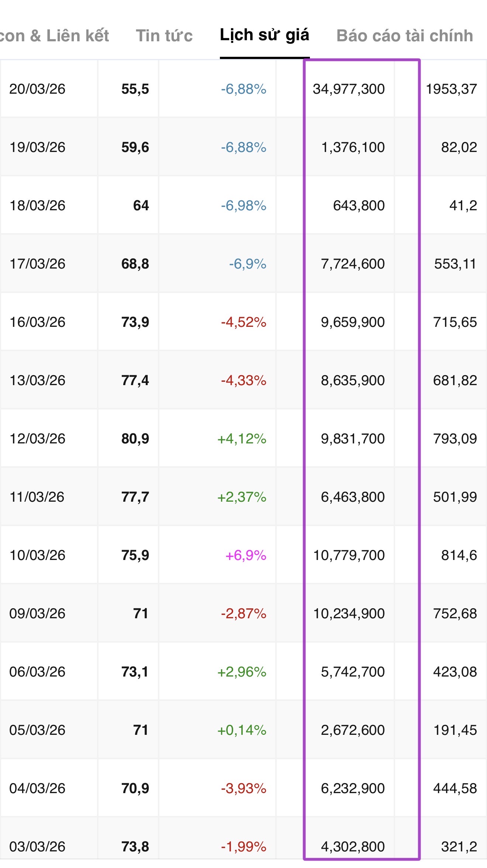Click the 17/03/26 date cell
This screenshot has width=487, height=868.
pyautogui.click(x=37, y=264)
